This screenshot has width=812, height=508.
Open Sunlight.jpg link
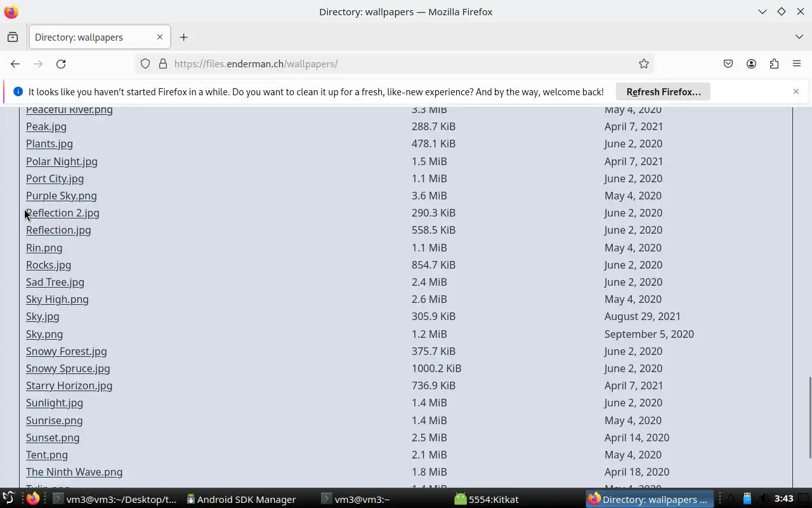[x=55, y=403]
